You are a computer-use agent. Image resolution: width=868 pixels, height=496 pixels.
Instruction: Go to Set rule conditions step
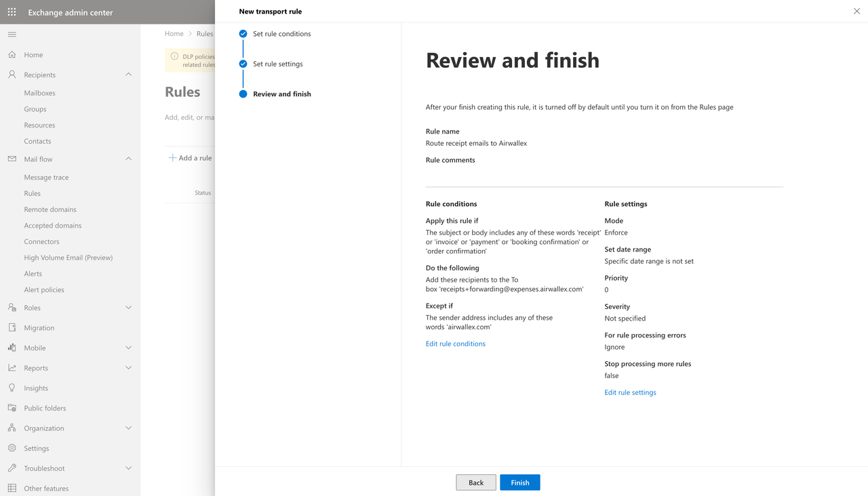pos(281,34)
